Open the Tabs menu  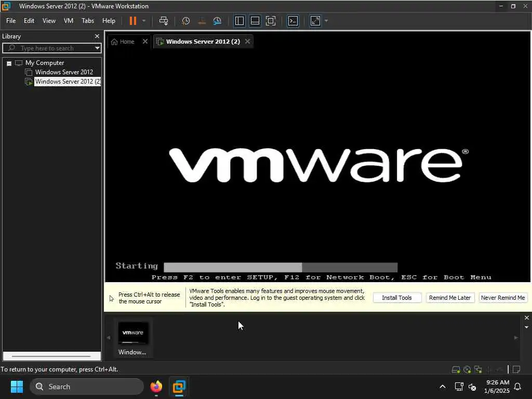[87, 21]
